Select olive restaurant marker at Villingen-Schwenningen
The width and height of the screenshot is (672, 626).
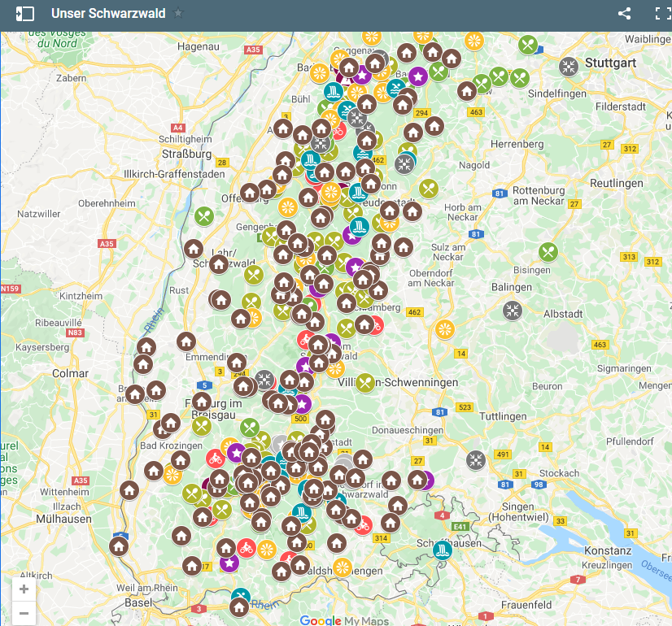click(365, 383)
